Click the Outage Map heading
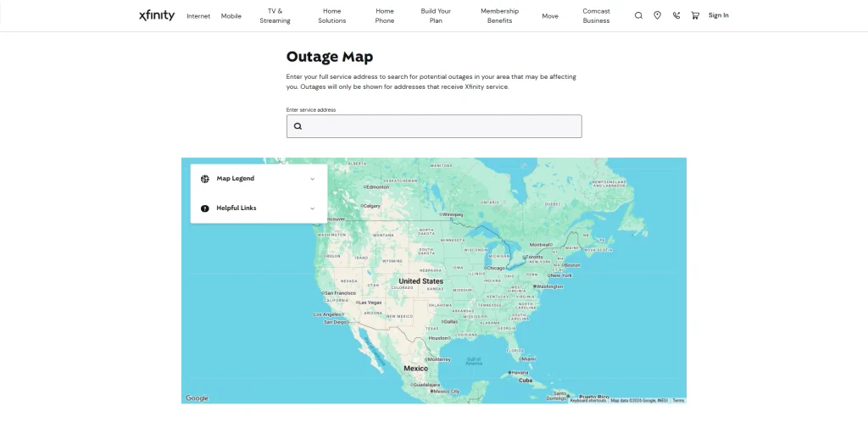This screenshot has height=422, width=868. click(x=330, y=57)
